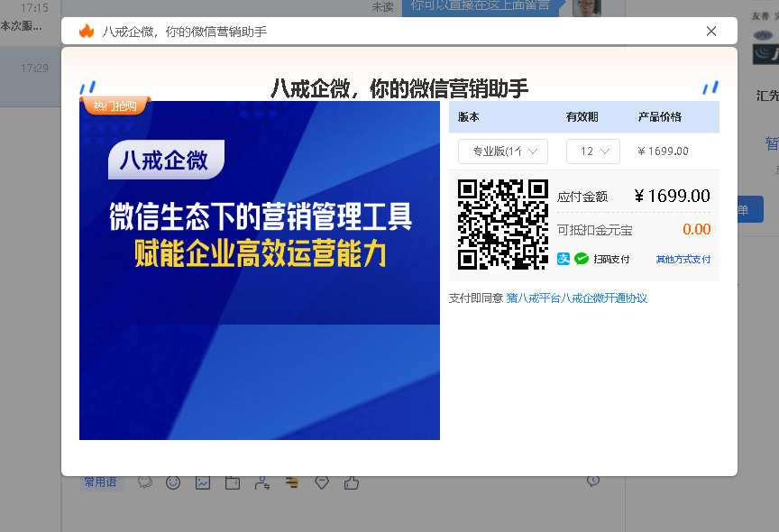The height and width of the screenshot is (532, 779).
Task: Open the emoji smiley picker
Action: click(x=173, y=482)
